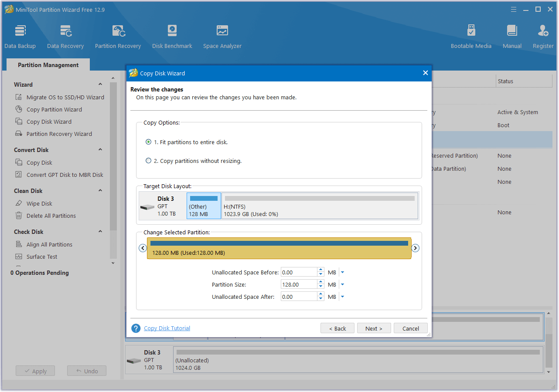This screenshot has height=392, width=559.
Task: Switch to Partition Management tab
Action: click(x=48, y=65)
